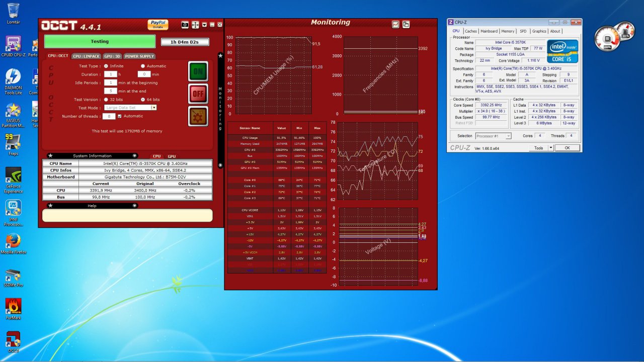Toggle Automatic number of threads checkbox

point(119,116)
